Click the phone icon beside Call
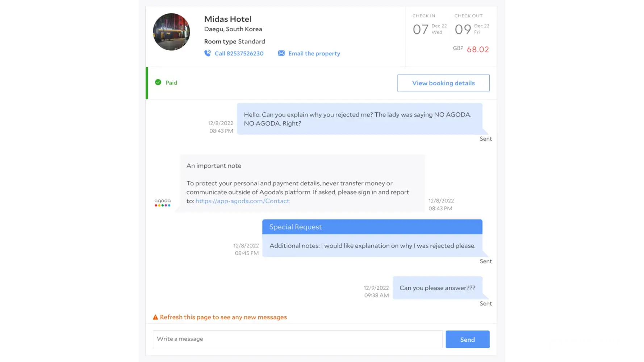 pos(208,53)
